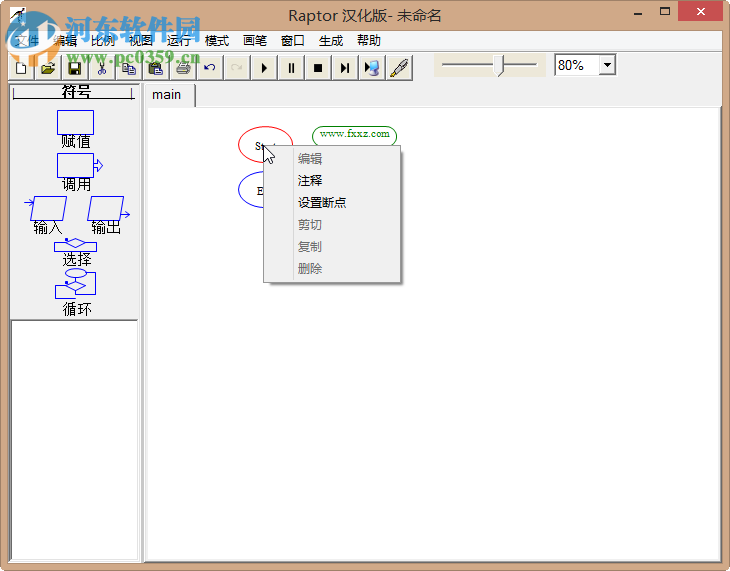Screen dimensions: 730x571
Task: Stop execution with the Stop button
Action: click(318, 68)
